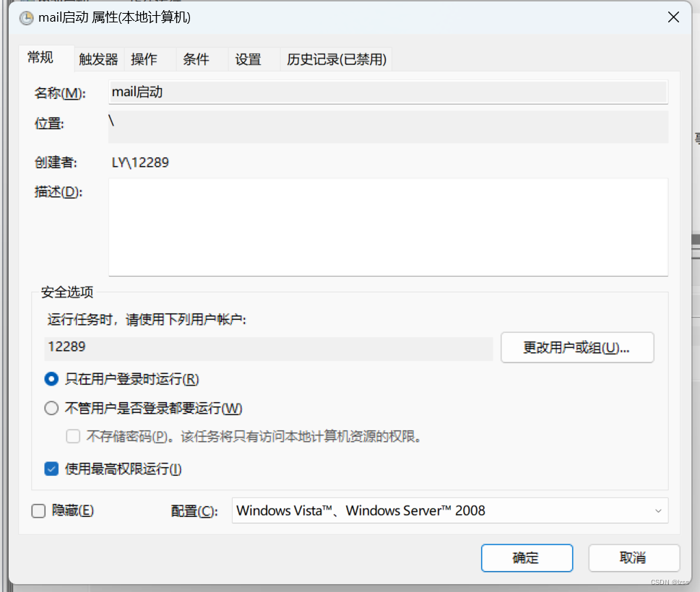The width and height of the screenshot is (700, 592).
Task: Click the 配置(C) label
Action: [194, 511]
